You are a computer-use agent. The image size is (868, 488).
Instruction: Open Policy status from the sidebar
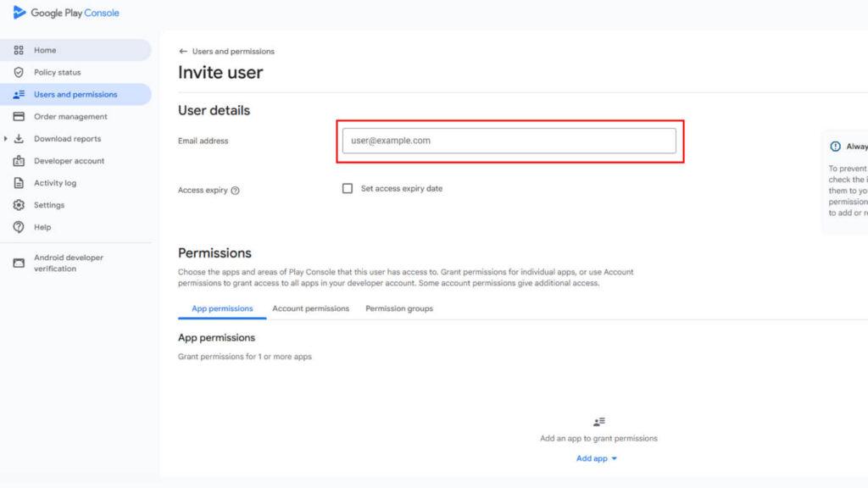[x=19, y=72]
